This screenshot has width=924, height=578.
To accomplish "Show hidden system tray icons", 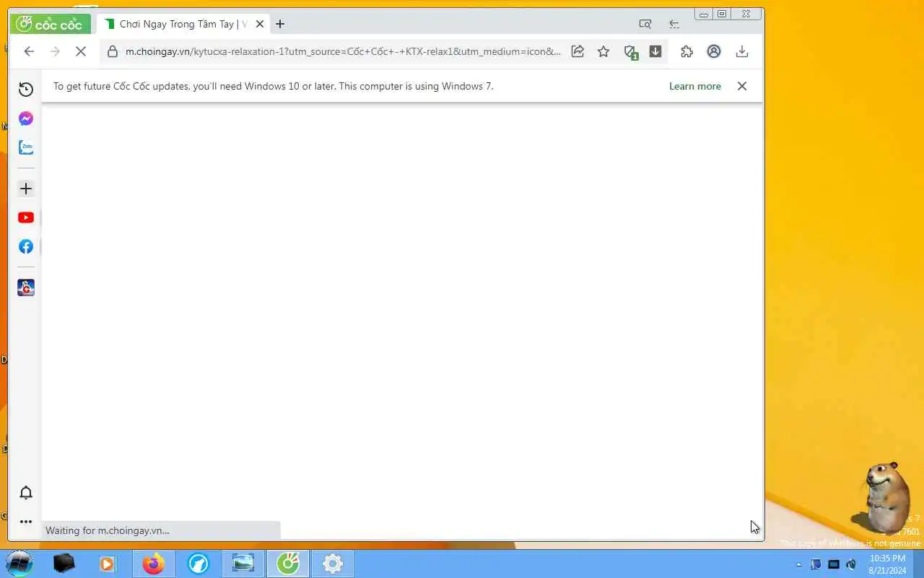I will 798,564.
